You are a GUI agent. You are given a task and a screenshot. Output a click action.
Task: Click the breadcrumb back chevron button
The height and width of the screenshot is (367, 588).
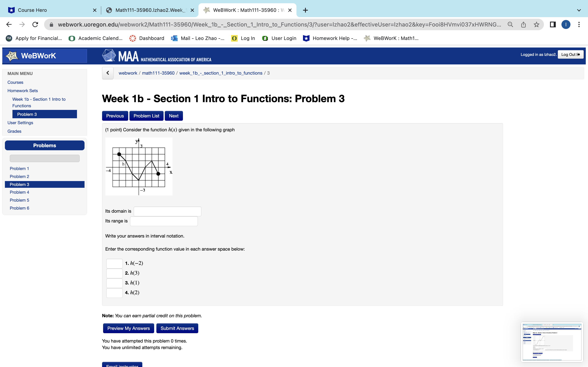pos(108,73)
